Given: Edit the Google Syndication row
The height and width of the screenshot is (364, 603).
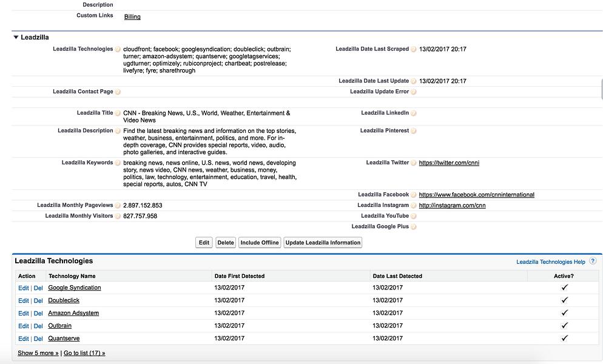Looking at the screenshot, I should click(24, 288).
